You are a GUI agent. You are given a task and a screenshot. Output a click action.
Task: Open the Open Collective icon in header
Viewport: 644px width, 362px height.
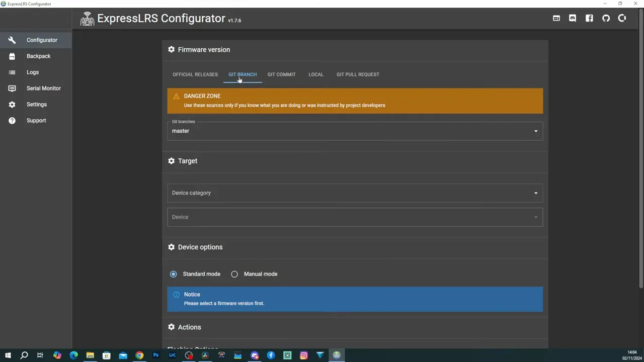(622, 18)
